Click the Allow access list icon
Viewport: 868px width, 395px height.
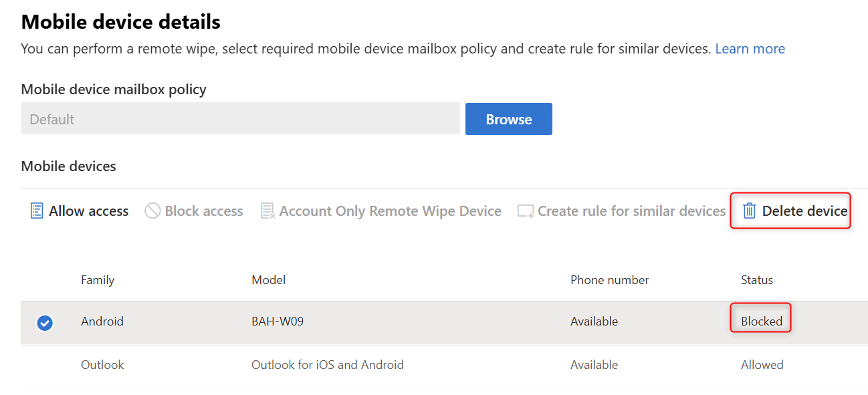[x=37, y=211]
